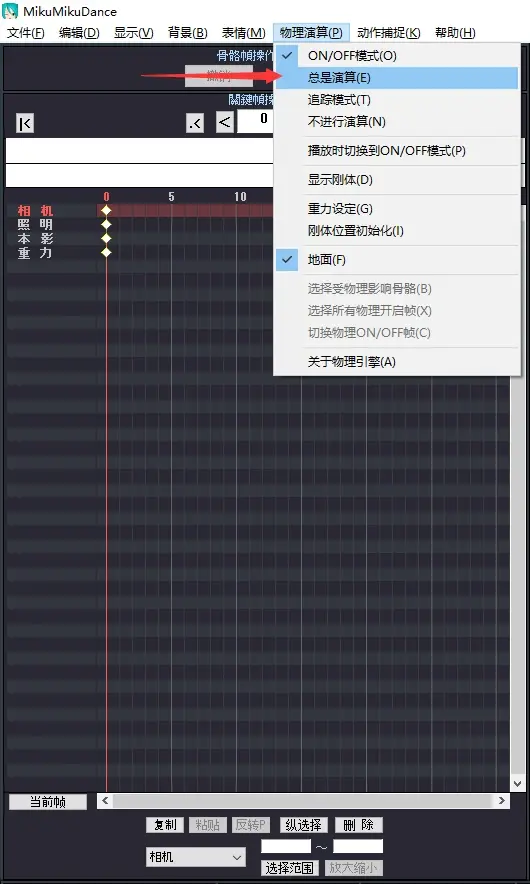Select the 照明 timeline row
530x884 pixels.
tap(36, 225)
